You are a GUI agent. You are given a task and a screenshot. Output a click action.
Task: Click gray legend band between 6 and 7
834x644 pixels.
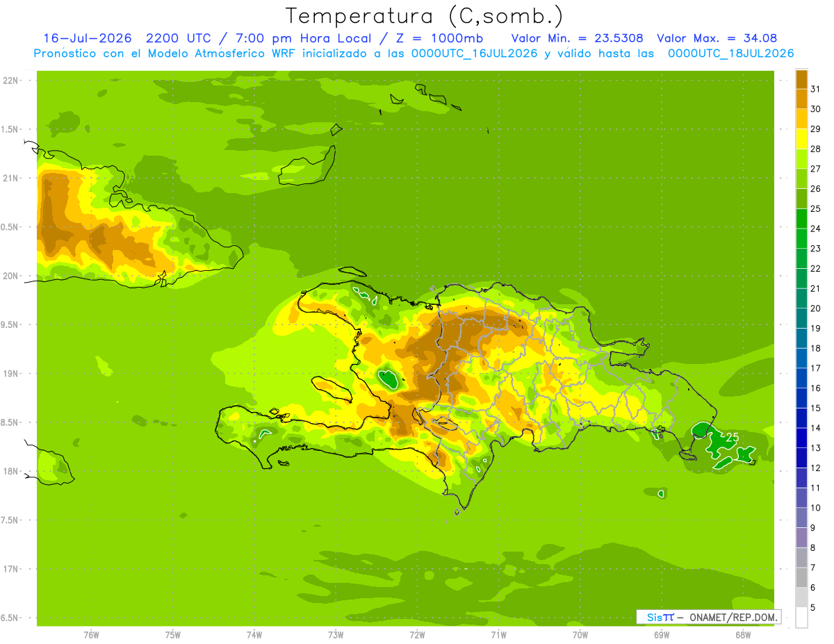pyautogui.click(x=801, y=577)
